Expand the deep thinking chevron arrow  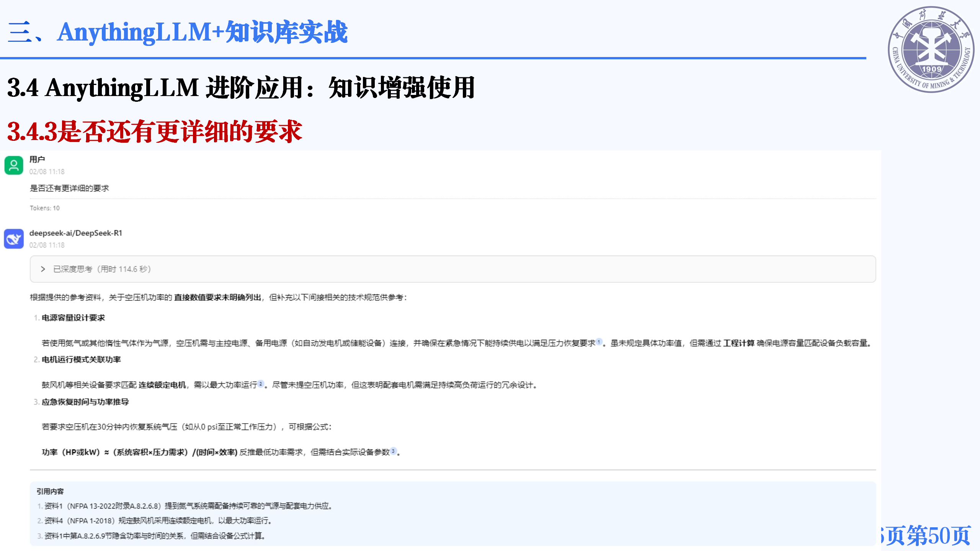click(43, 269)
